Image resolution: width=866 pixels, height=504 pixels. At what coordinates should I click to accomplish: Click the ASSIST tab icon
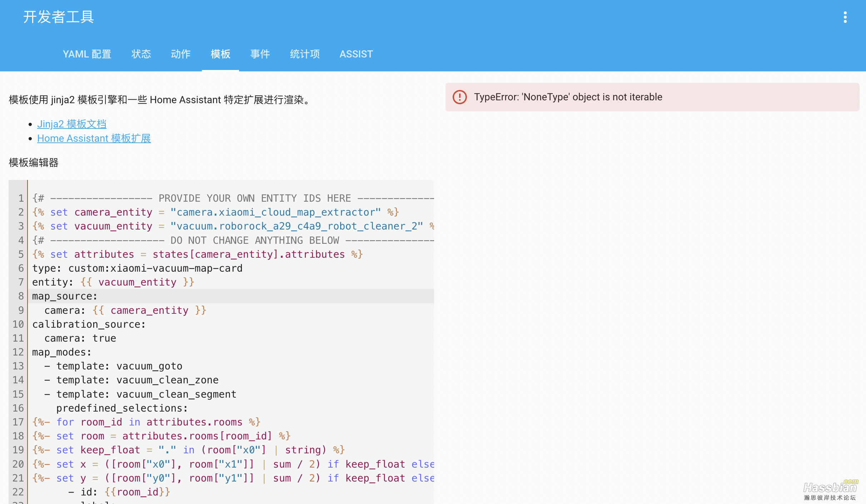point(355,54)
